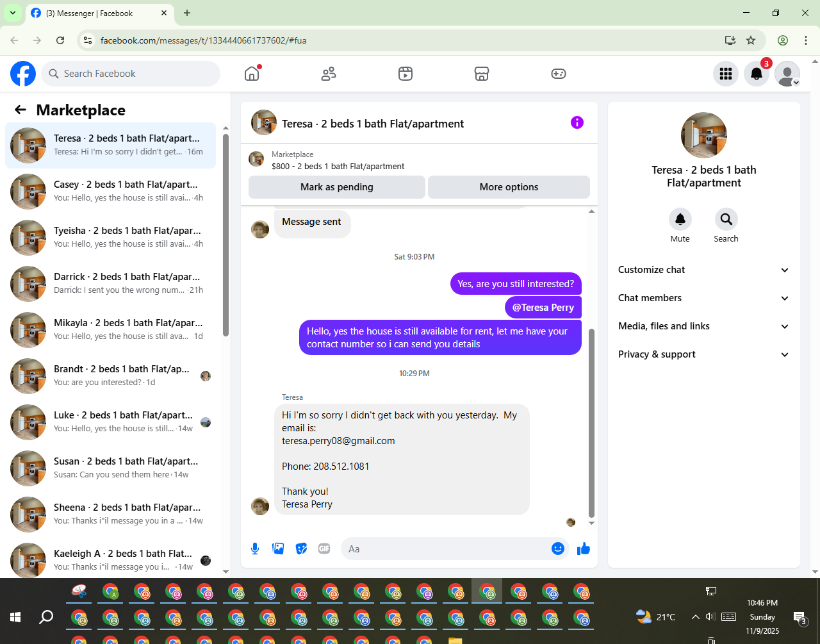Viewport: 820px width, 644px height.
Task: Search in conversation using magnifier icon
Action: 726,219
